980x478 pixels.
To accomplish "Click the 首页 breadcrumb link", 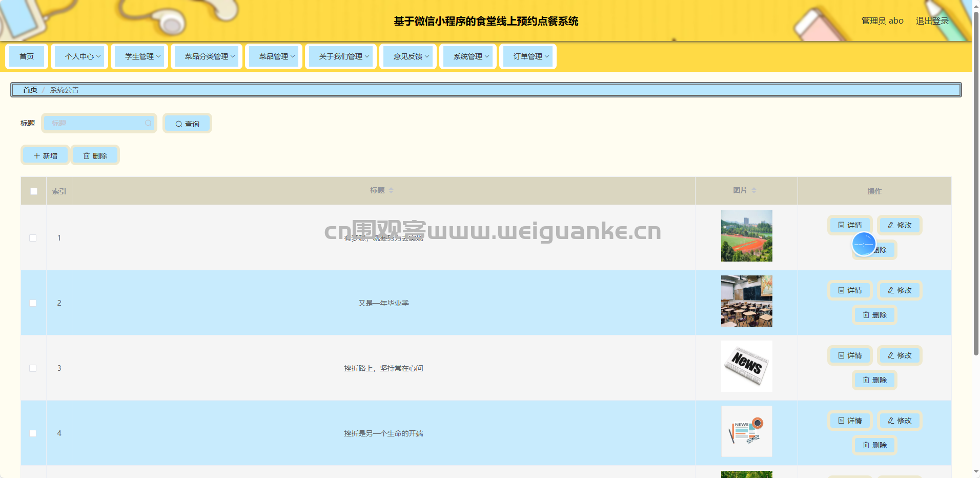I will tap(30, 90).
